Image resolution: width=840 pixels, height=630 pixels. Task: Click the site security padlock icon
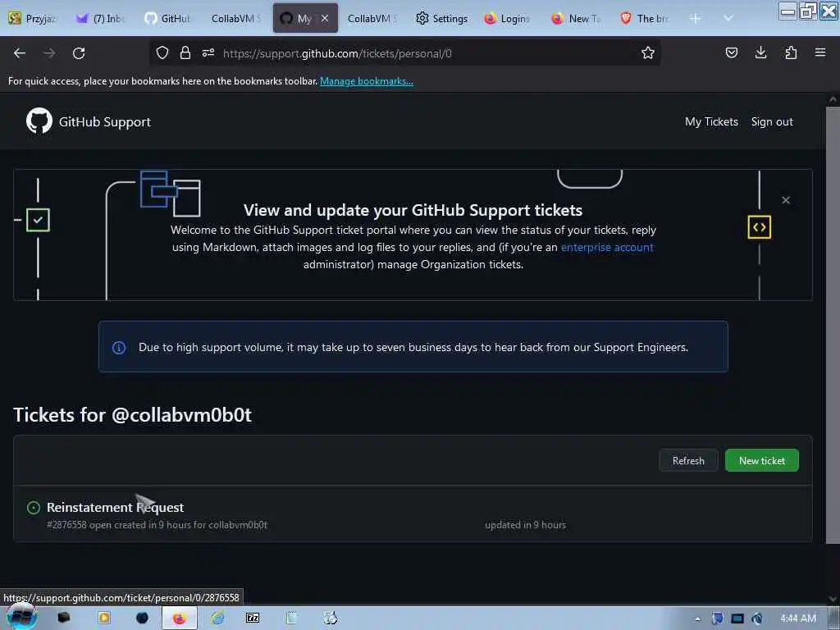click(x=185, y=53)
